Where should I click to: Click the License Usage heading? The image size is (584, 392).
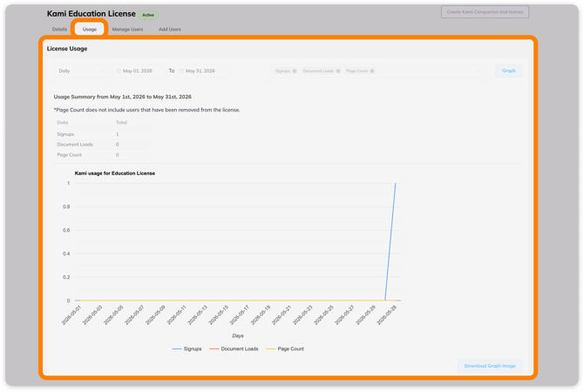(x=67, y=49)
